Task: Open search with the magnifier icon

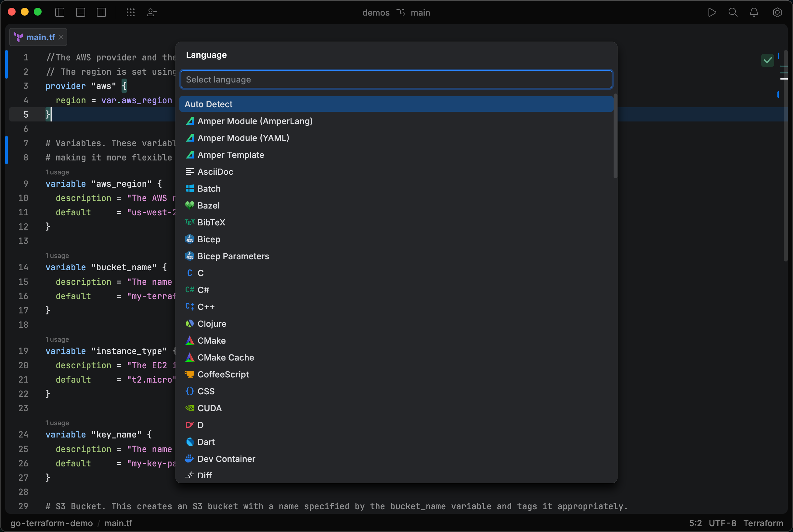Action: [733, 13]
